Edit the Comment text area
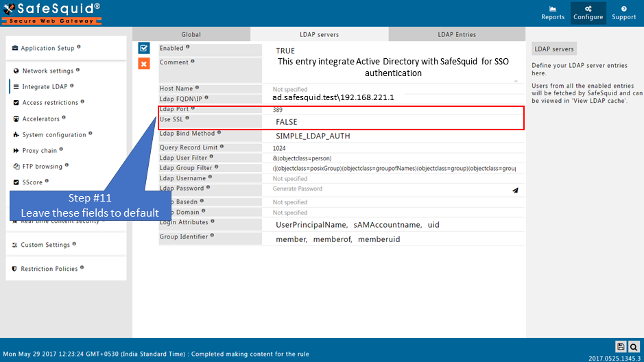Viewport: 644px width, 362px height. click(393, 70)
